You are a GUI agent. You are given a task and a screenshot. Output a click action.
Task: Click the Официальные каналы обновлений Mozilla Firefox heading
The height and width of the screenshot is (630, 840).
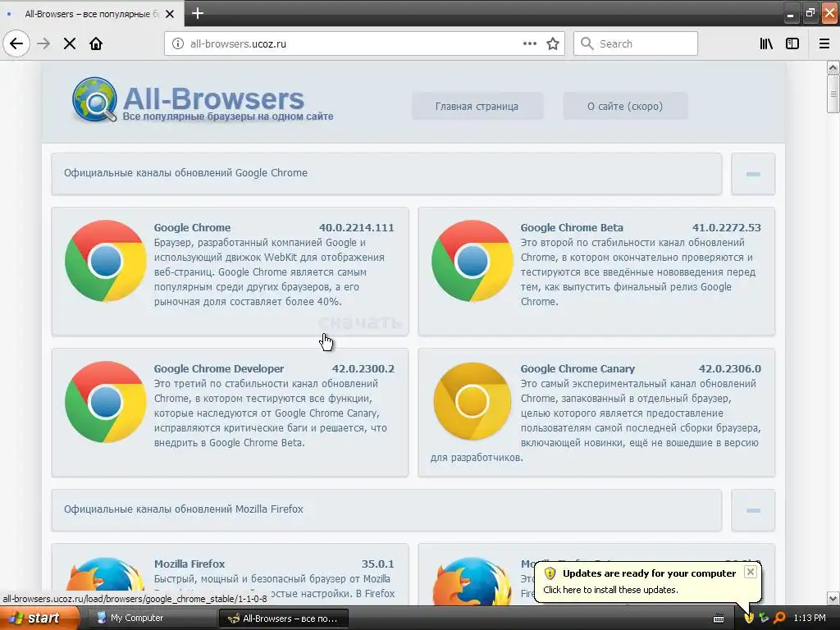pos(183,509)
